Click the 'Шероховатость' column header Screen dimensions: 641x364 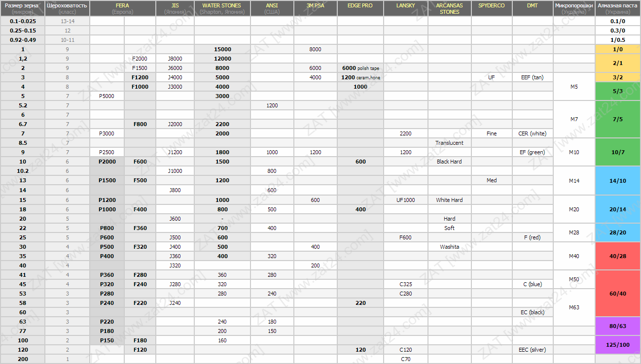coord(68,8)
